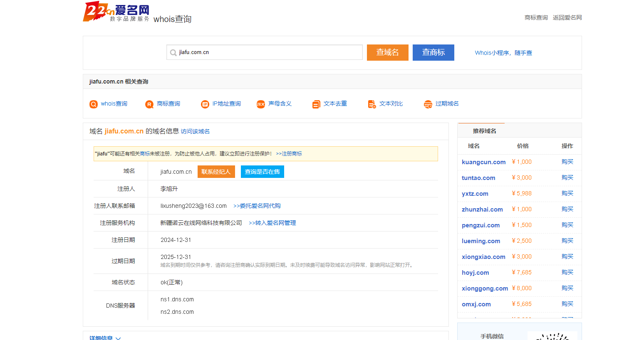644x340 pixels.
Task: Click 购买 for xiongxiao.com
Action: point(567,256)
